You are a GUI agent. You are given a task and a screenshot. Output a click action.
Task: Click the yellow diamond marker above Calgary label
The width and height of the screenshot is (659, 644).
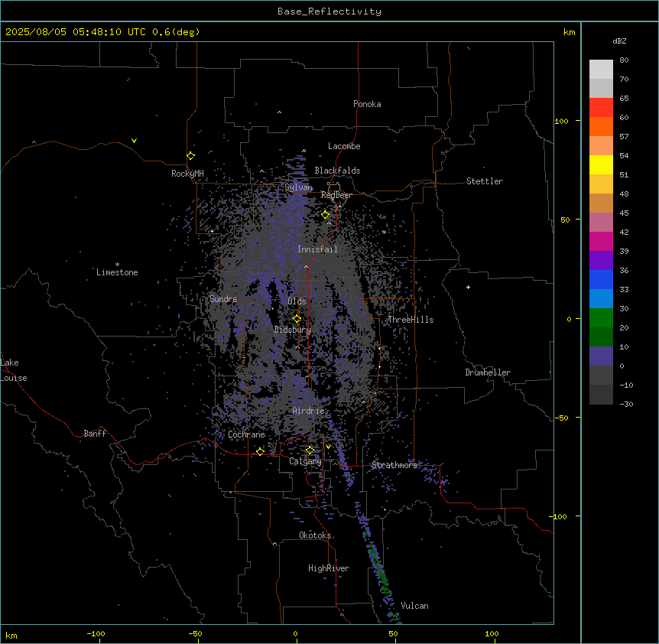[310, 450]
